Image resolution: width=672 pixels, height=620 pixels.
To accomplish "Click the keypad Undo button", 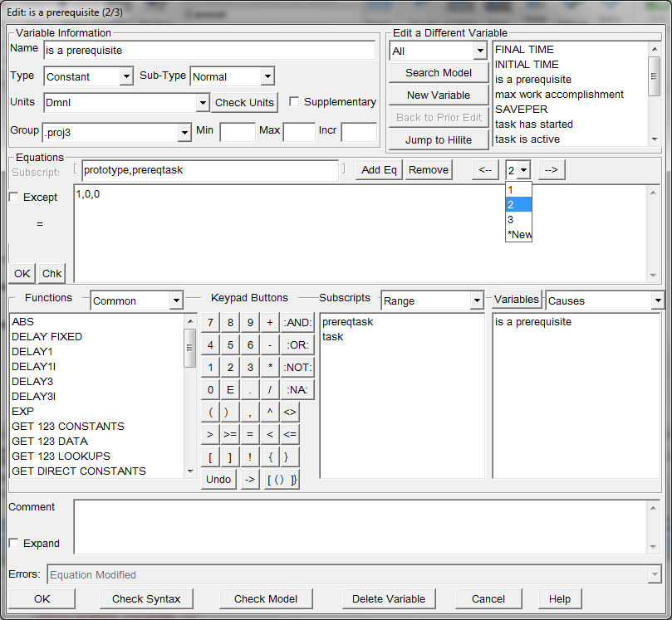I will [218, 479].
